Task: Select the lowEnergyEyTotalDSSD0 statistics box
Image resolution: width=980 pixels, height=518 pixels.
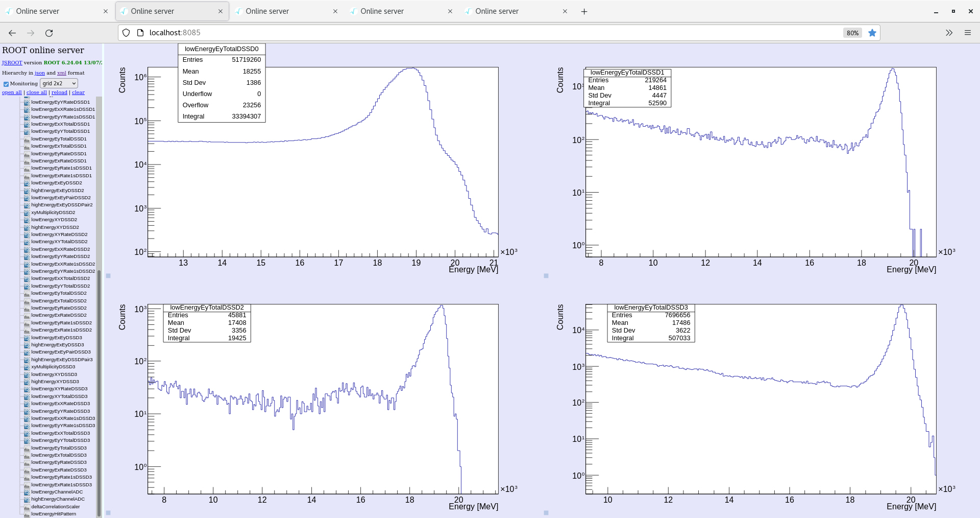Action: [x=222, y=83]
